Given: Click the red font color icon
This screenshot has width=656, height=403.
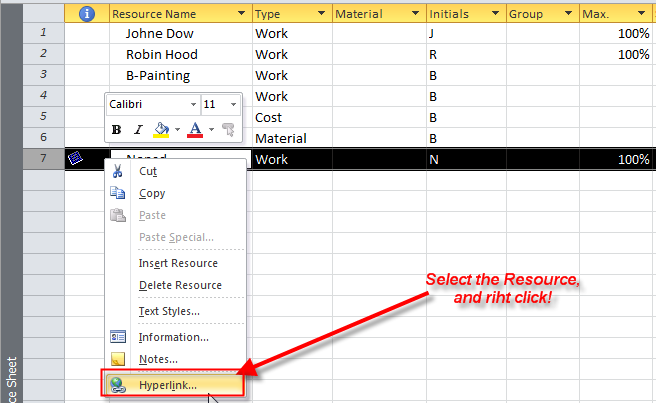Looking at the screenshot, I should (195, 129).
